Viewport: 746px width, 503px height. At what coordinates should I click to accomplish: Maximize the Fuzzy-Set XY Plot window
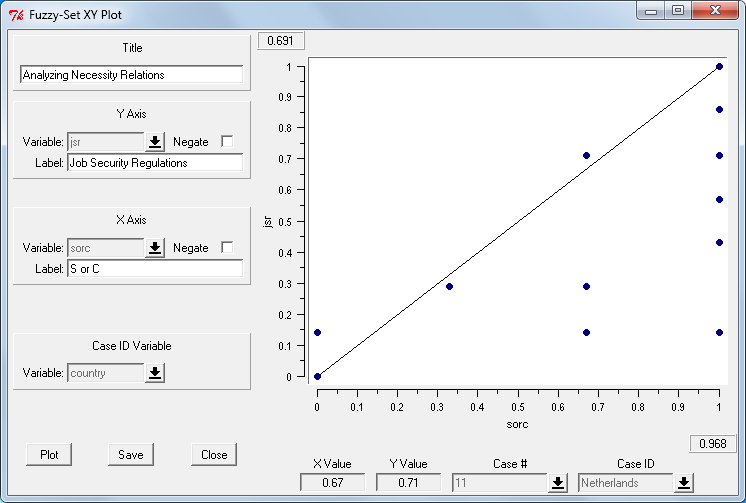click(x=677, y=11)
